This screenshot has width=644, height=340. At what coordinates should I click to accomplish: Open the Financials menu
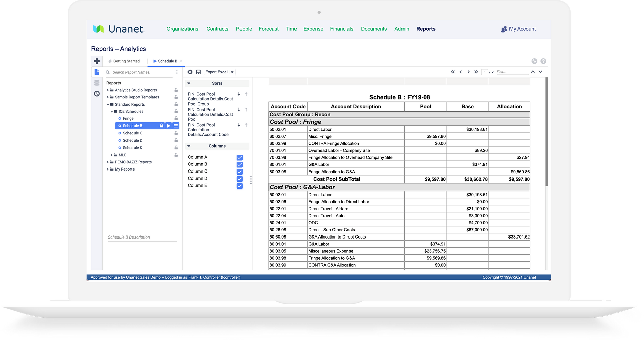tap(341, 29)
